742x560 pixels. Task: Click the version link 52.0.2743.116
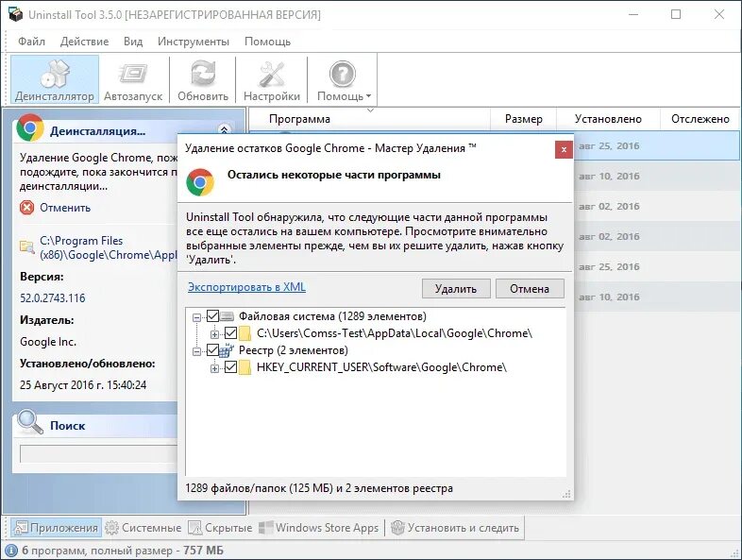[x=53, y=298]
